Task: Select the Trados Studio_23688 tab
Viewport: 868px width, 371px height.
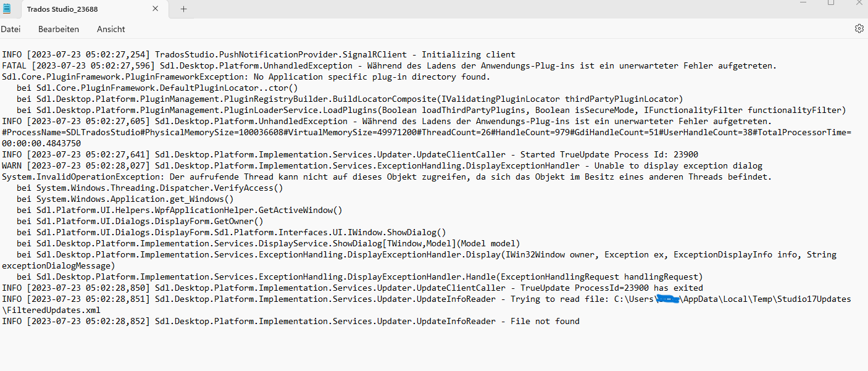Action: [80, 9]
